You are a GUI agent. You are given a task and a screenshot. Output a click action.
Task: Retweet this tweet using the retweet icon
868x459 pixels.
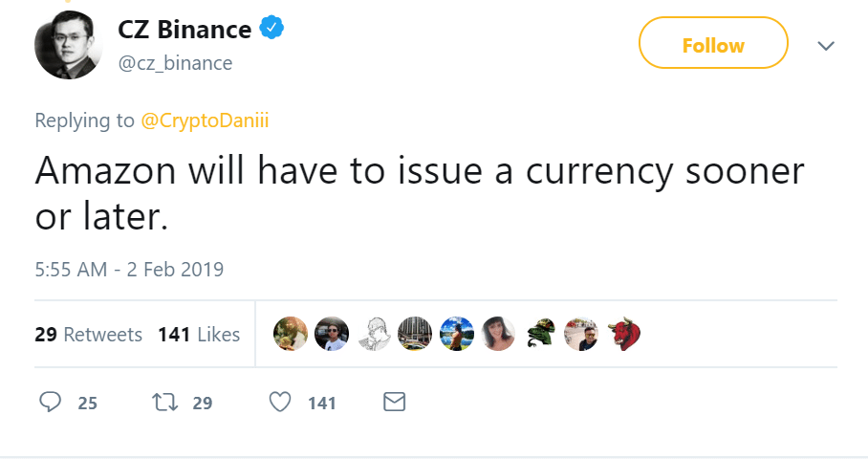165,403
